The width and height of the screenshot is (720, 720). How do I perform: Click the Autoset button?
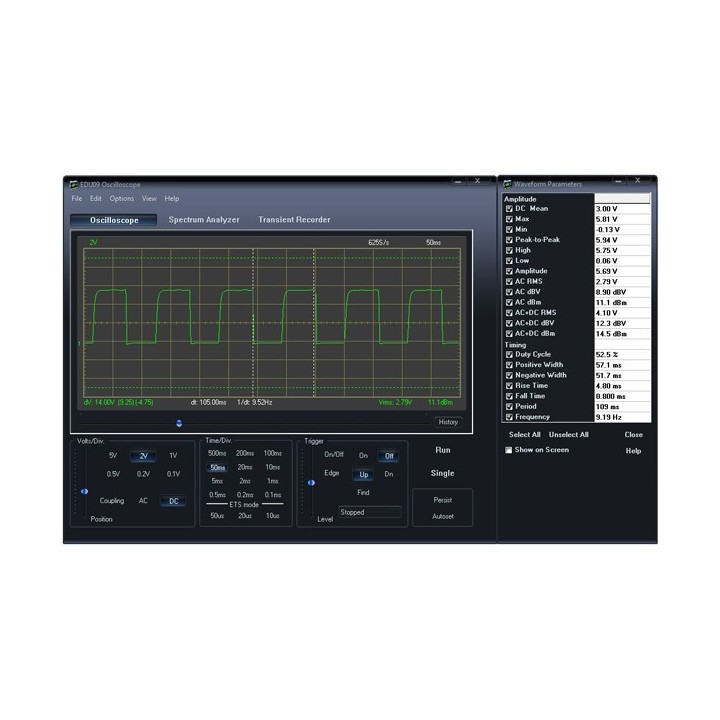(443, 516)
